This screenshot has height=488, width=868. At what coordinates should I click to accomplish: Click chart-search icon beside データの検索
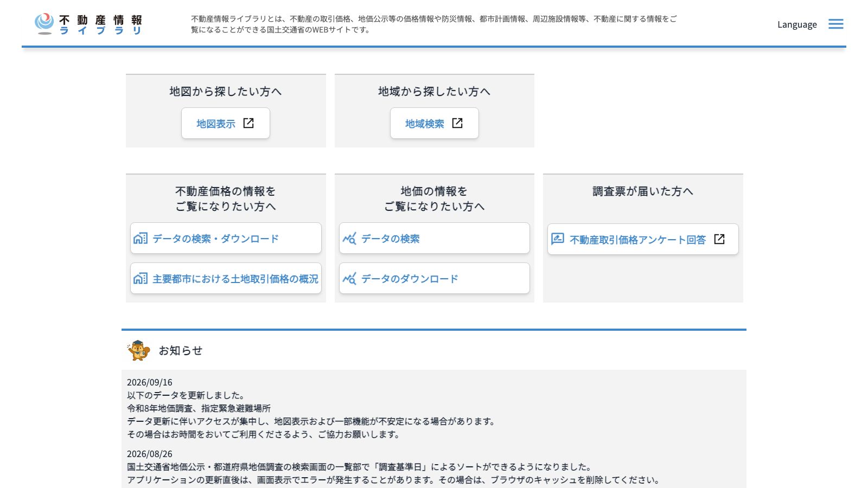click(349, 238)
